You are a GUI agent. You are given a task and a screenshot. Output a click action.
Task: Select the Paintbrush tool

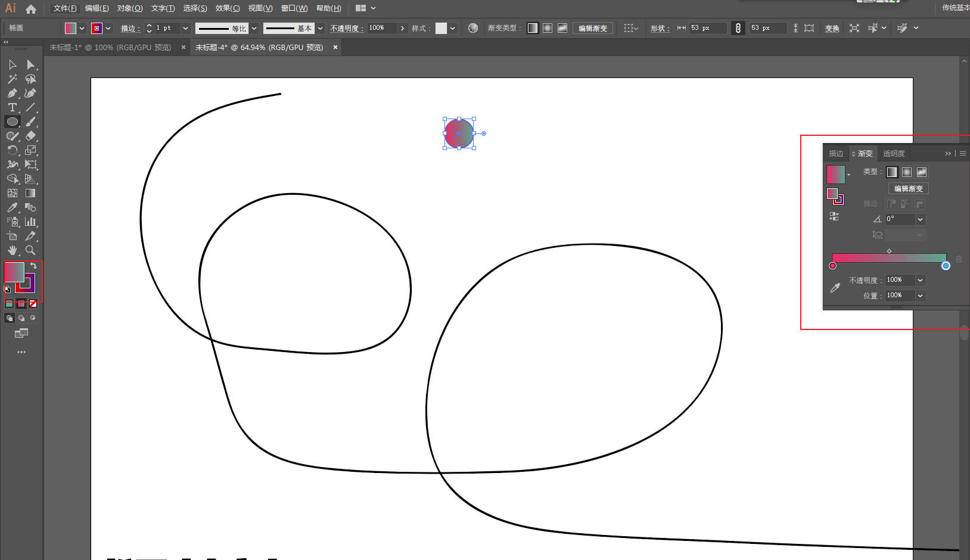pyautogui.click(x=30, y=122)
